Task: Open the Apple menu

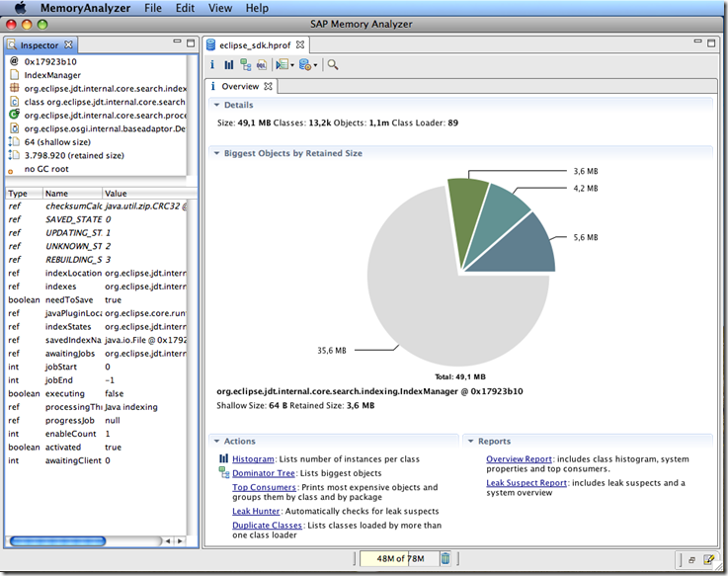Action: [20, 8]
